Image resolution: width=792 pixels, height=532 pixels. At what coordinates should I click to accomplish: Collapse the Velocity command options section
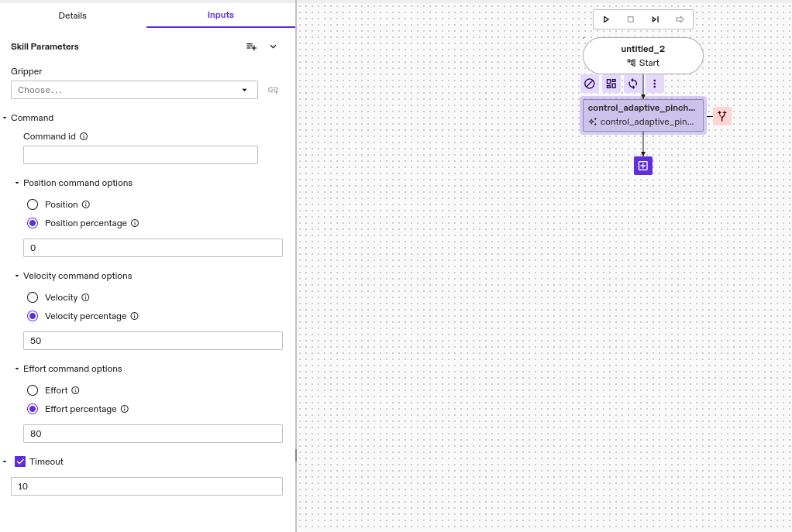15,276
